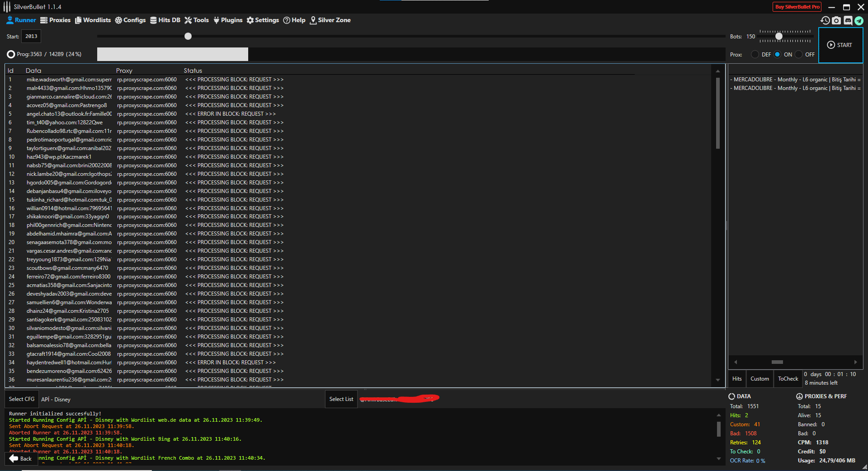Open the Select List dropdown
The height and width of the screenshot is (471, 868).
point(341,399)
